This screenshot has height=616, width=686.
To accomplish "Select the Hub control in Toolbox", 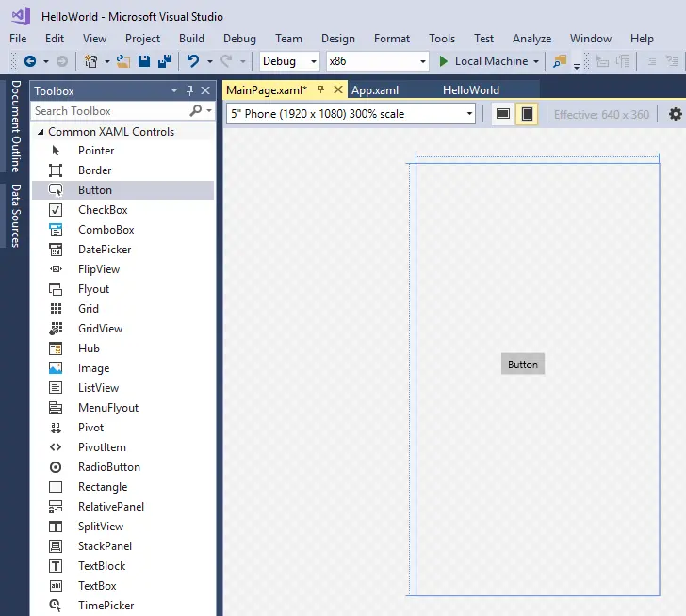I will point(122,349).
